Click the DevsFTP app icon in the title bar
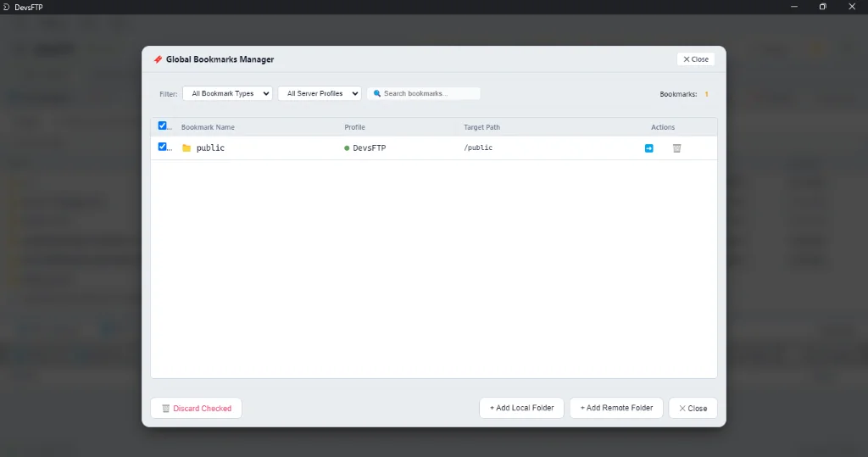The image size is (868, 457). 7,7
